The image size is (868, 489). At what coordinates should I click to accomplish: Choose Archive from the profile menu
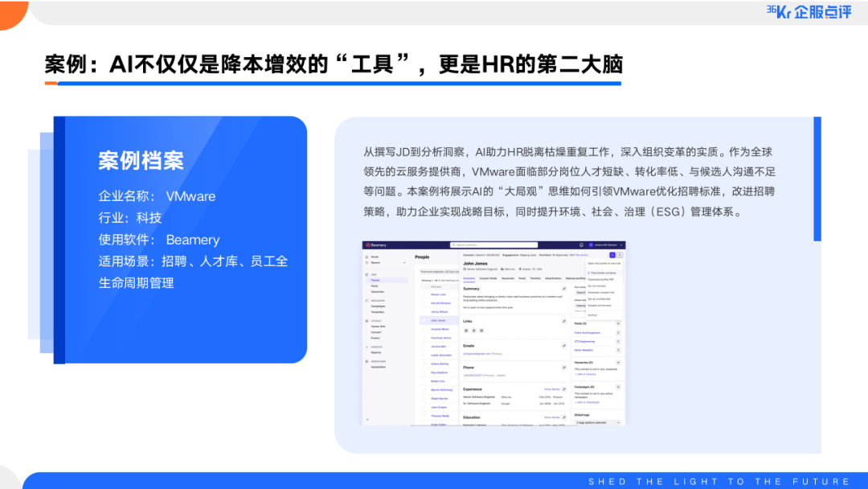tap(592, 314)
